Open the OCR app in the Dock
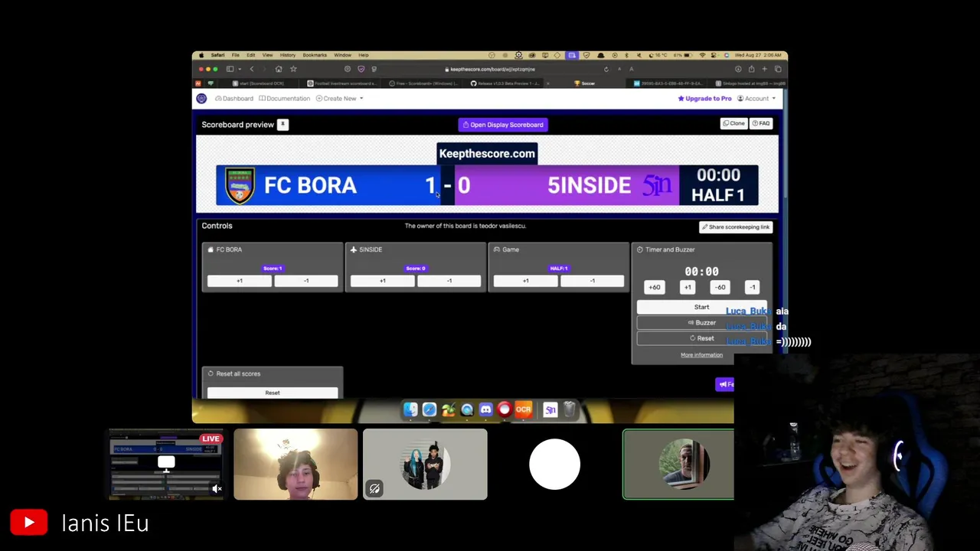The height and width of the screenshot is (551, 980). (524, 409)
